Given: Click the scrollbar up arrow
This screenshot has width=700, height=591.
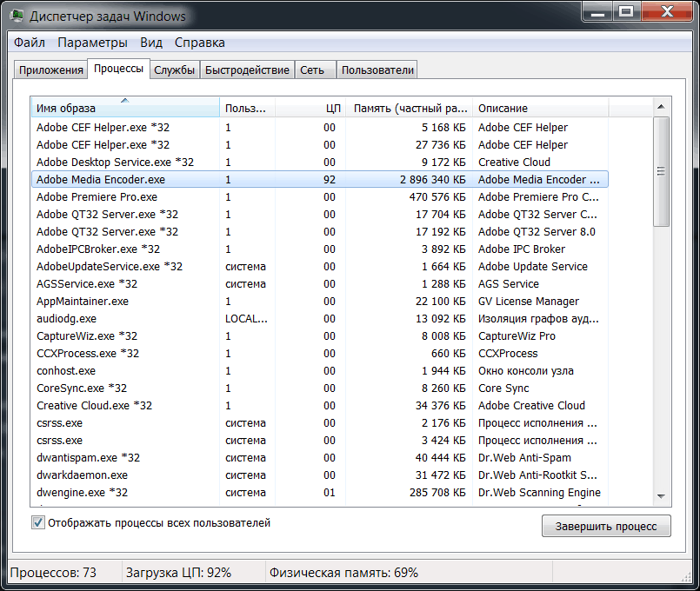Looking at the screenshot, I should pyautogui.click(x=661, y=107).
